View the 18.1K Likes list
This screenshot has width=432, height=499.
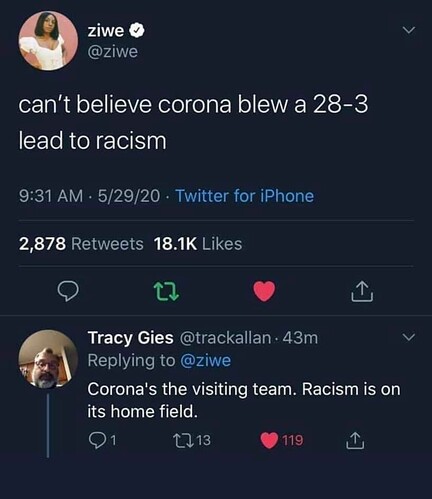[x=198, y=244]
